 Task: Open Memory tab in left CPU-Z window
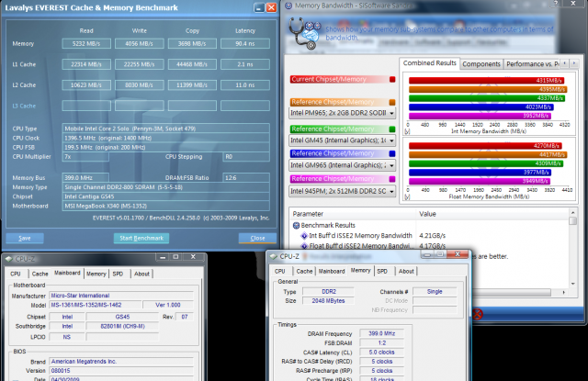pyautogui.click(x=96, y=274)
